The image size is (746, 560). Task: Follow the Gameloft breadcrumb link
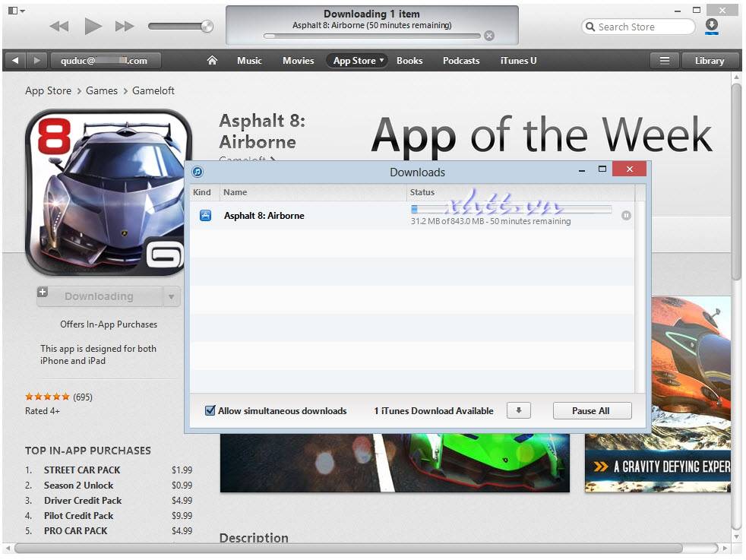pyautogui.click(x=153, y=90)
